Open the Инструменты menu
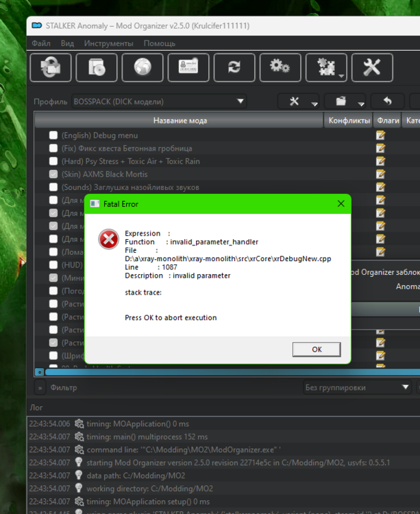This screenshot has height=514, width=420. point(108,43)
